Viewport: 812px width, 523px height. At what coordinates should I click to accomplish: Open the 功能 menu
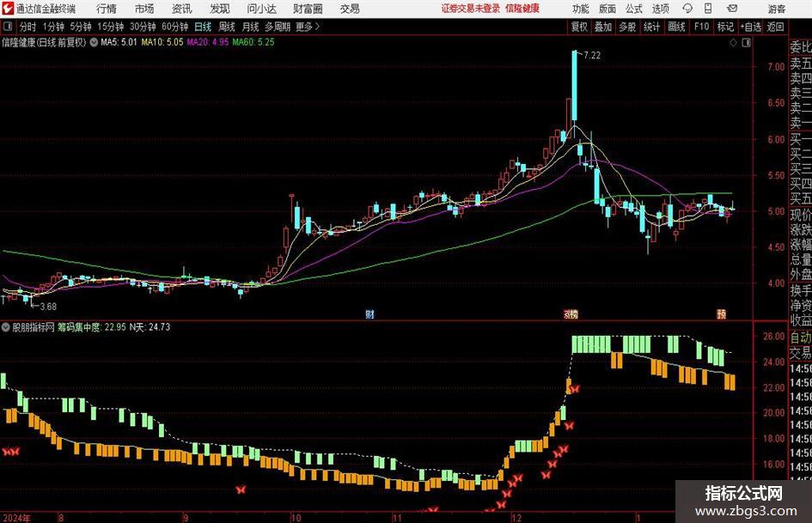pyautogui.click(x=581, y=9)
